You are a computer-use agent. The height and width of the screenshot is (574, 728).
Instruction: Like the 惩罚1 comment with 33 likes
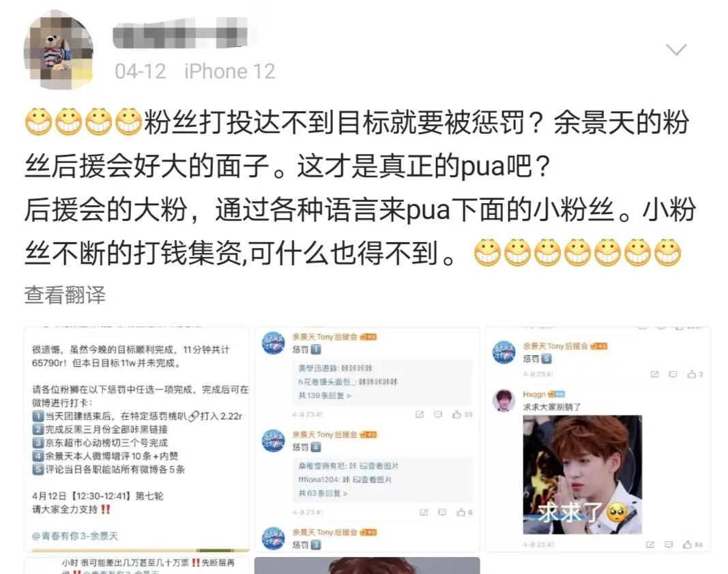[x=461, y=414]
